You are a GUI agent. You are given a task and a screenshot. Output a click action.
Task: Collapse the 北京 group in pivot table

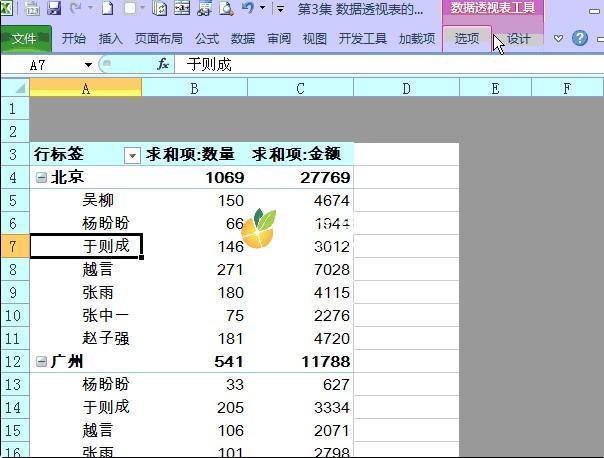[x=40, y=177]
